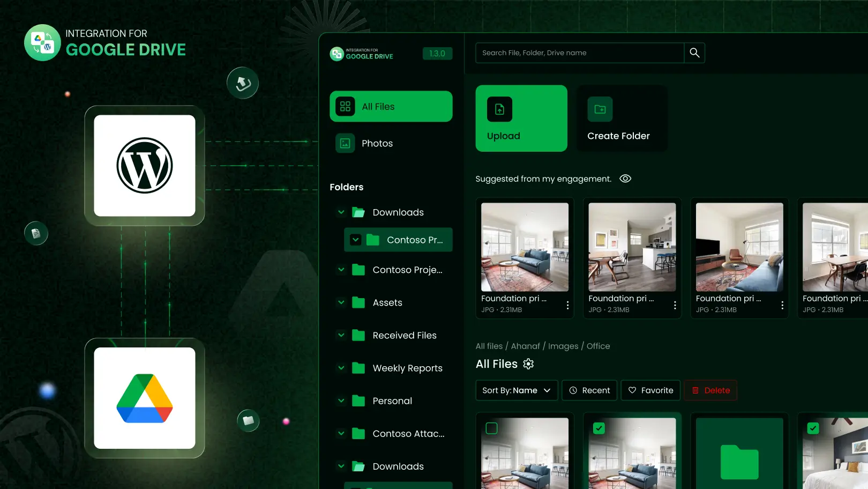The width and height of the screenshot is (868, 489).
Task: Click the Google Drive logo tile
Action: [x=145, y=398]
